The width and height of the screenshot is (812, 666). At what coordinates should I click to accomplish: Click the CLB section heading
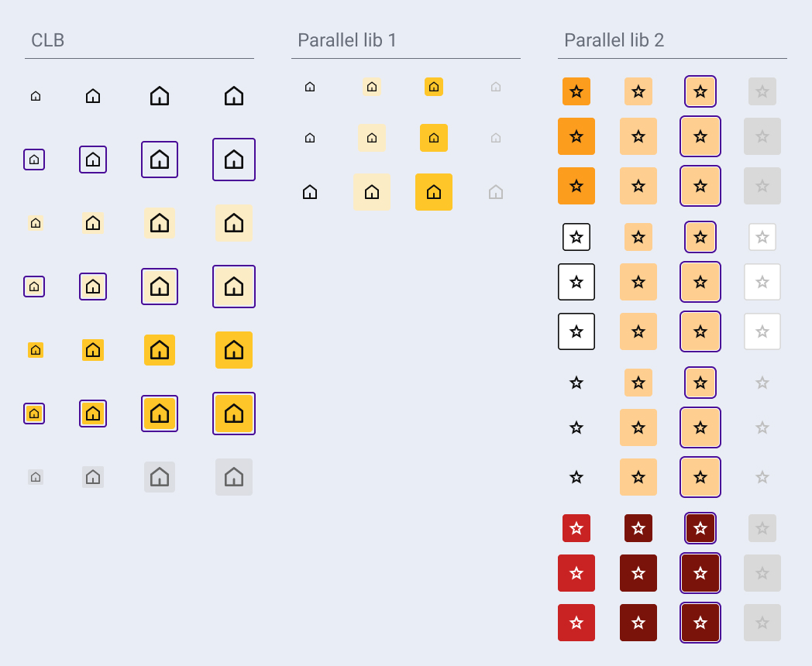pyautogui.click(x=48, y=40)
